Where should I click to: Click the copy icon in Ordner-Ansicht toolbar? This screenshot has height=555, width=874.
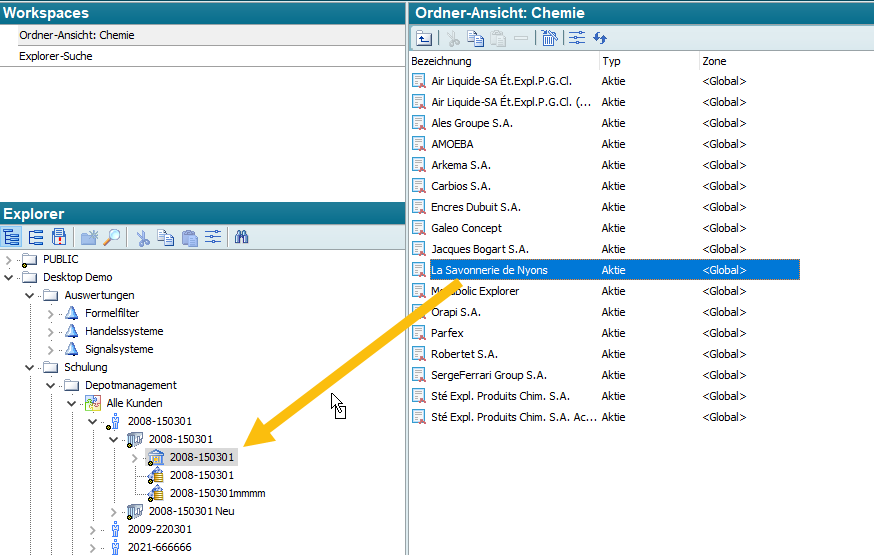click(476, 38)
